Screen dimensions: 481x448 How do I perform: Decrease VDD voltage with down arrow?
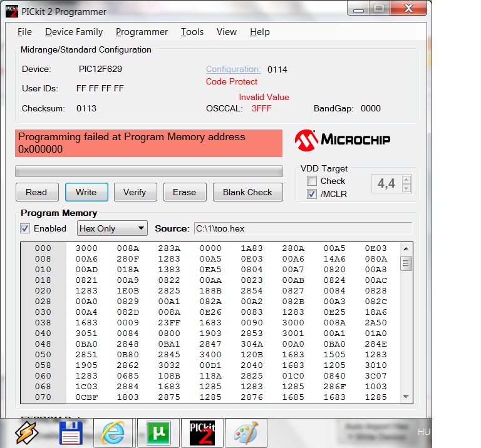pos(406,188)
